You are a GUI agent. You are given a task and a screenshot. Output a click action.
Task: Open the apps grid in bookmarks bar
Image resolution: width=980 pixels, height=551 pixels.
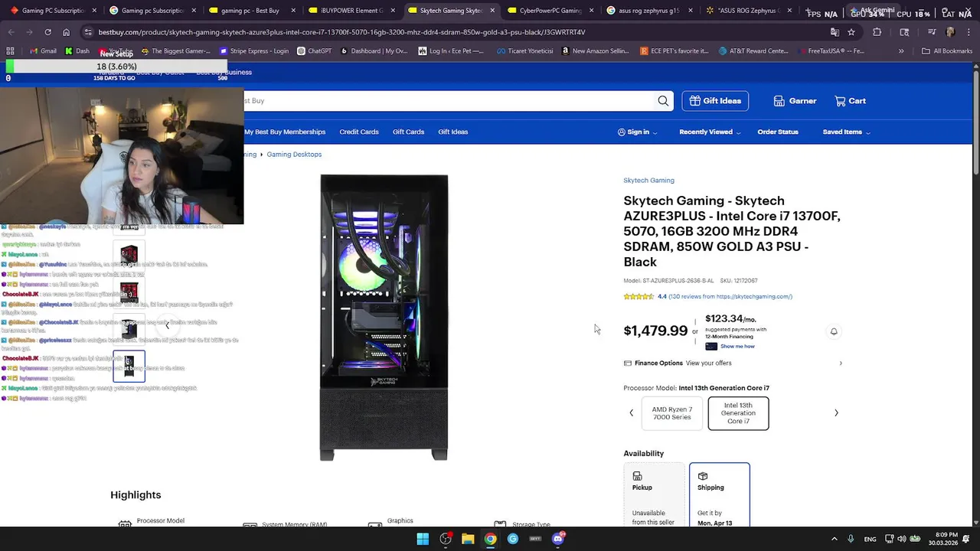[10, 51]
